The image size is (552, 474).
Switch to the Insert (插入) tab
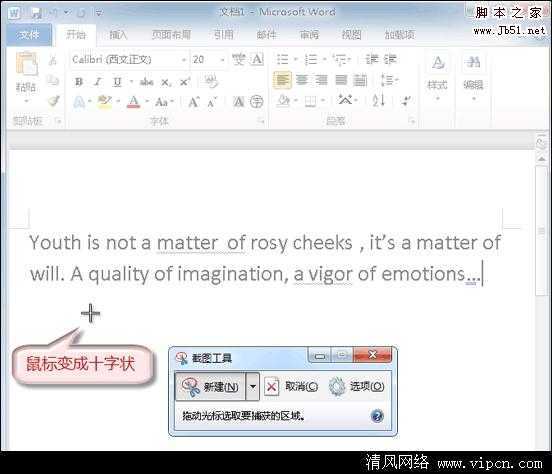118,35
